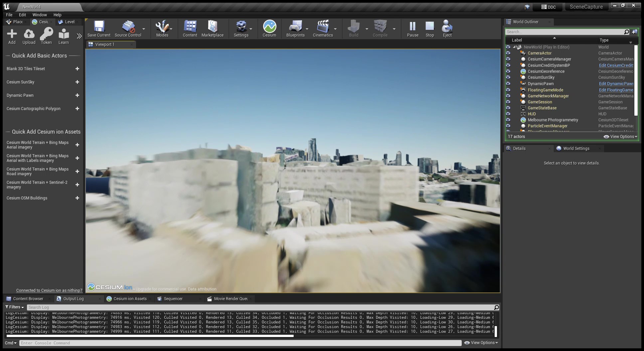Screen dimensions: 644x351
Task: Stop the Play In Editor session
Action: pyautogui.click(x=429, y=28)
